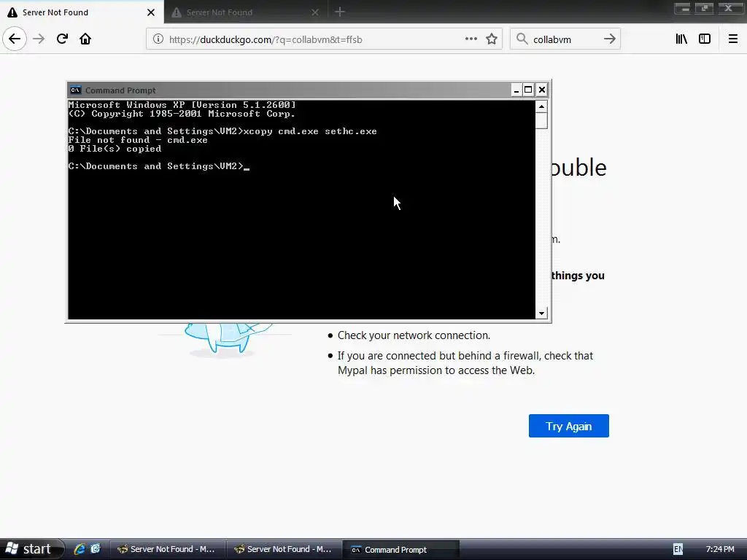Click the EN language indicator
The height and width of the screenshot is (560, 747).
pyautogui.click(x=678, y=549)
